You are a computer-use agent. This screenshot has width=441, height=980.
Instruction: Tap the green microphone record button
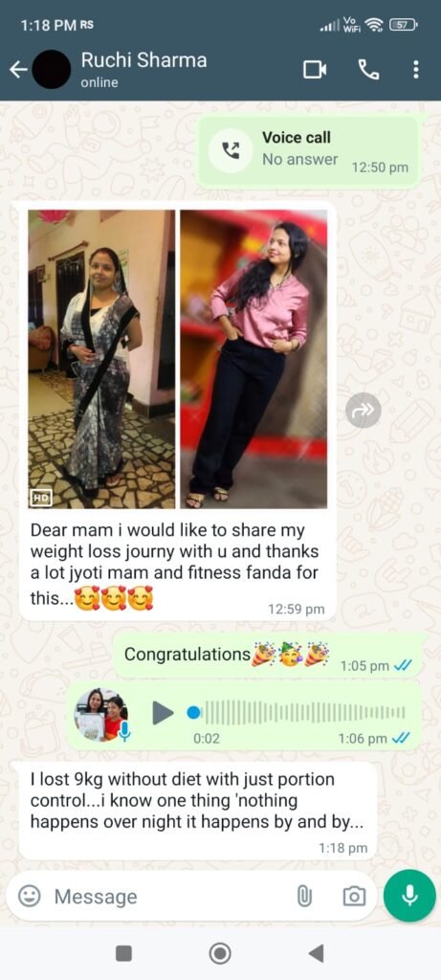click(x=409, y=896)
